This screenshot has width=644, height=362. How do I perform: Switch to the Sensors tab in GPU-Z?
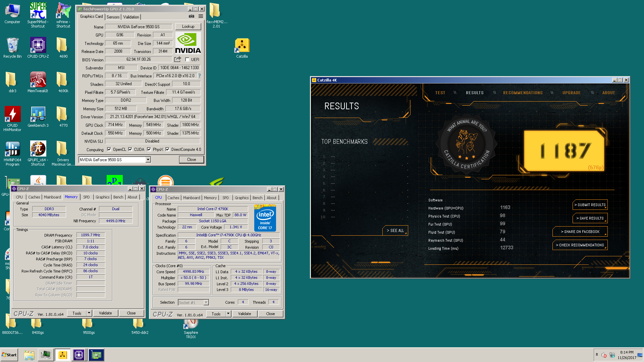(x=113, y=17)
